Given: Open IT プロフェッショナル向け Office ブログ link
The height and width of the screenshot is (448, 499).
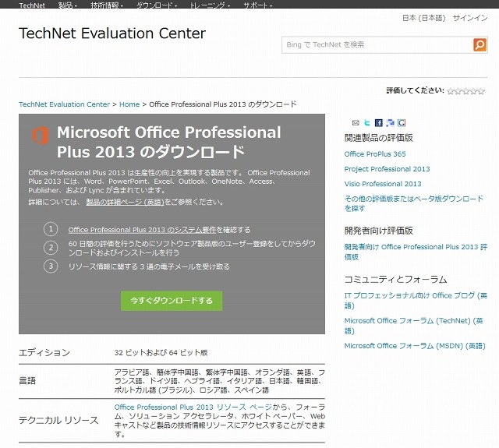Looking at the screenshot, I should tap(416, 300).
